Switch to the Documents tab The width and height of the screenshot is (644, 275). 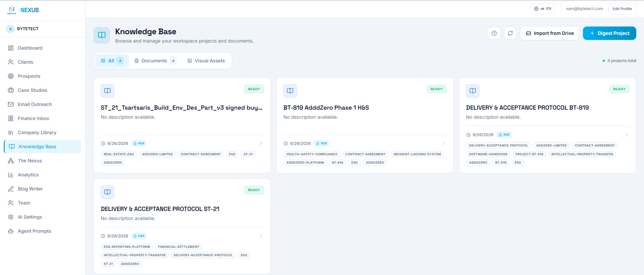(155, 61)
